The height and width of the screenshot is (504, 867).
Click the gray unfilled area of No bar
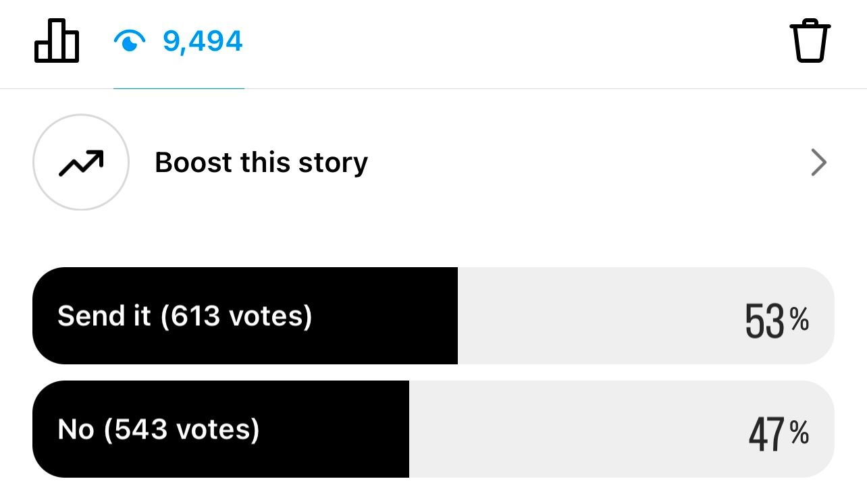pos(574,429)
